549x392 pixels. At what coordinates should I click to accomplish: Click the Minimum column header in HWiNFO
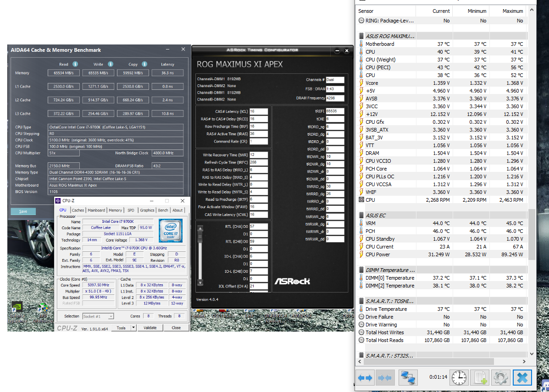point(471,11)
